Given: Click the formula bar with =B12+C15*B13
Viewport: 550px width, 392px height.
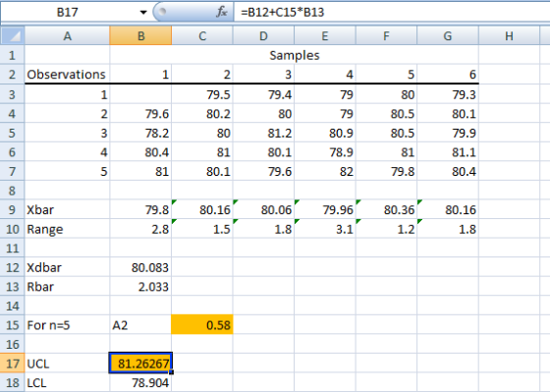Looking at the screenshot, I should [392, 13].
